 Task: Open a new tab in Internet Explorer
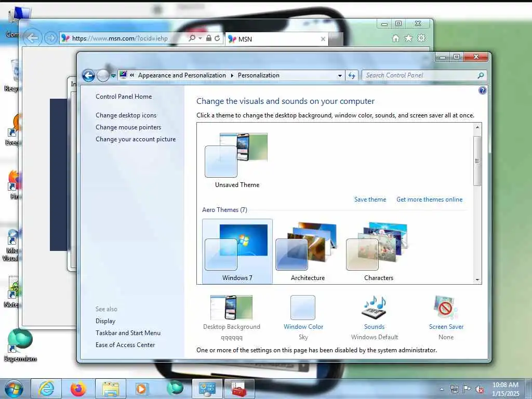[336, 39]
